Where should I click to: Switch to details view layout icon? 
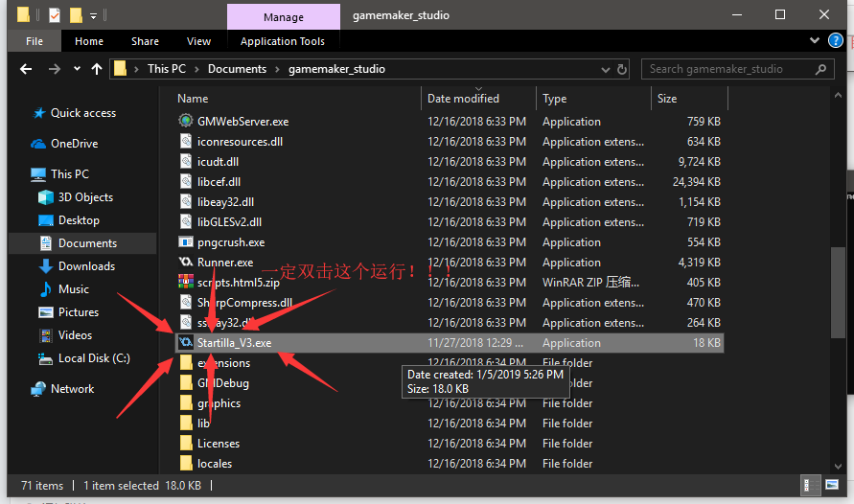(x=811, y=485)
